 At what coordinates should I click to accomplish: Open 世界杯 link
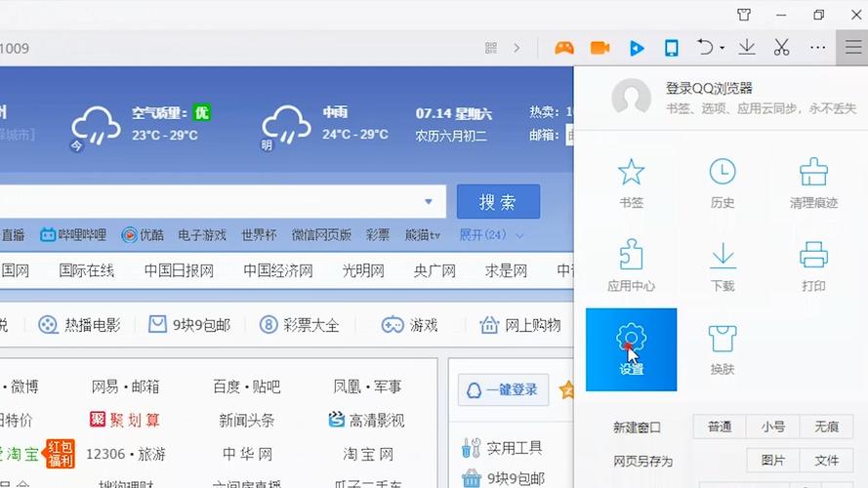click(x=259, y=235)
